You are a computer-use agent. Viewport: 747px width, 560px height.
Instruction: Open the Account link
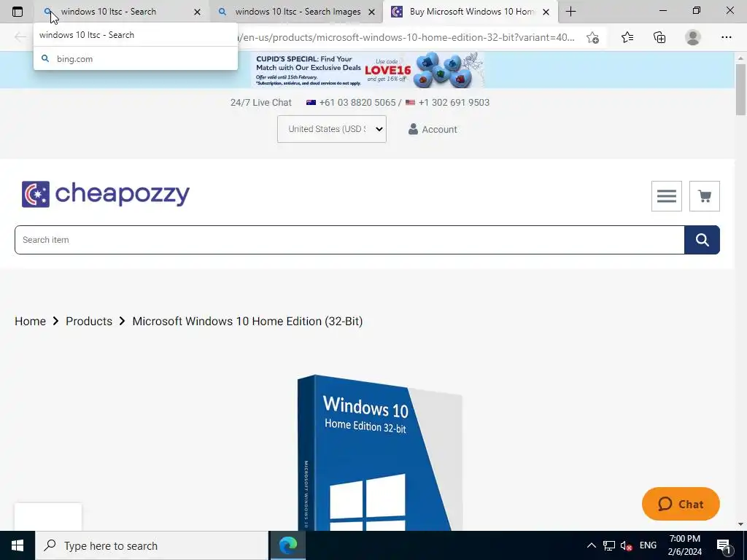[x=433, y=129]
